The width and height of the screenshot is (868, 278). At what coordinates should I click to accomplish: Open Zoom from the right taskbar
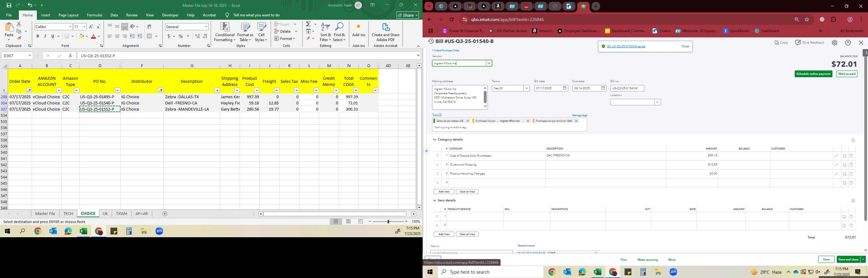[673, 272]
